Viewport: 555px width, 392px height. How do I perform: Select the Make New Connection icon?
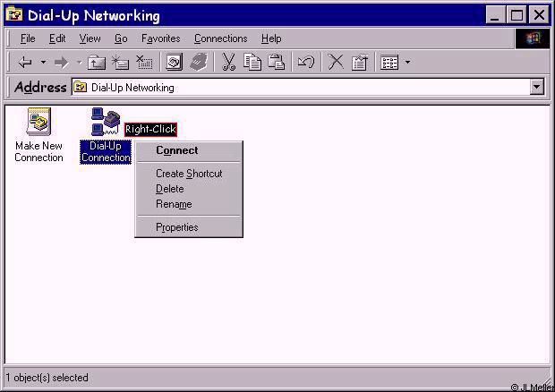pos(38,122)
